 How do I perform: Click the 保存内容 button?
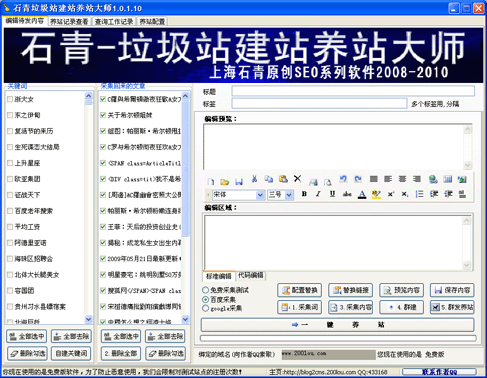click(x=452, y=290)
